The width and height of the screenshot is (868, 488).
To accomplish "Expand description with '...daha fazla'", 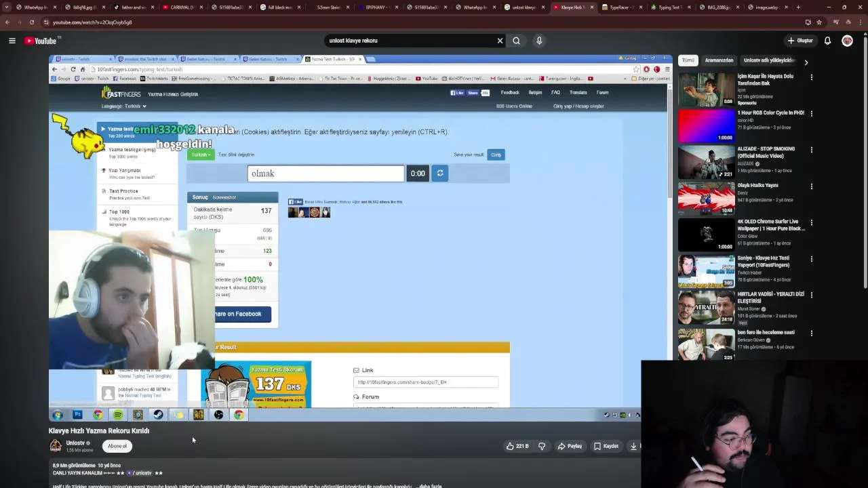I will (x=429, y=486).
